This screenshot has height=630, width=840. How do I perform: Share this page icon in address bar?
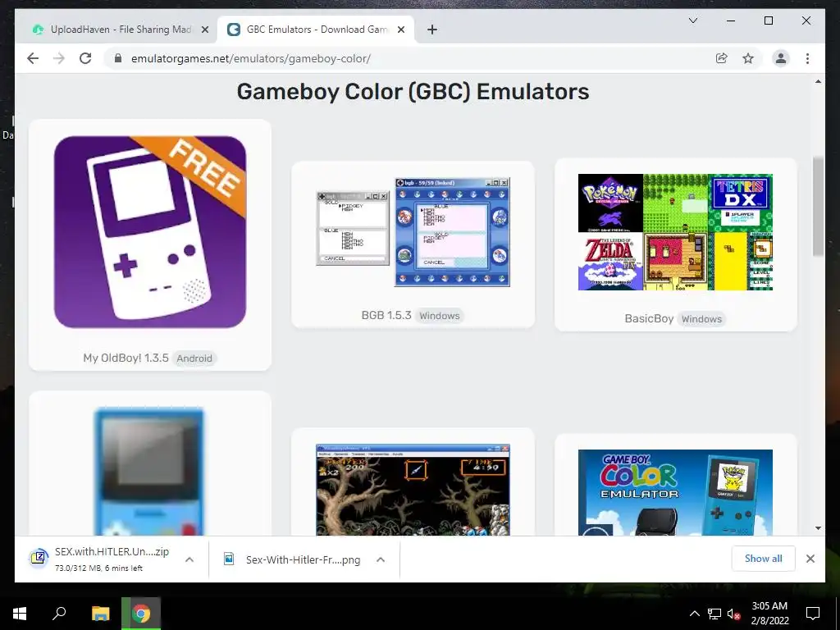click(722, 58)
